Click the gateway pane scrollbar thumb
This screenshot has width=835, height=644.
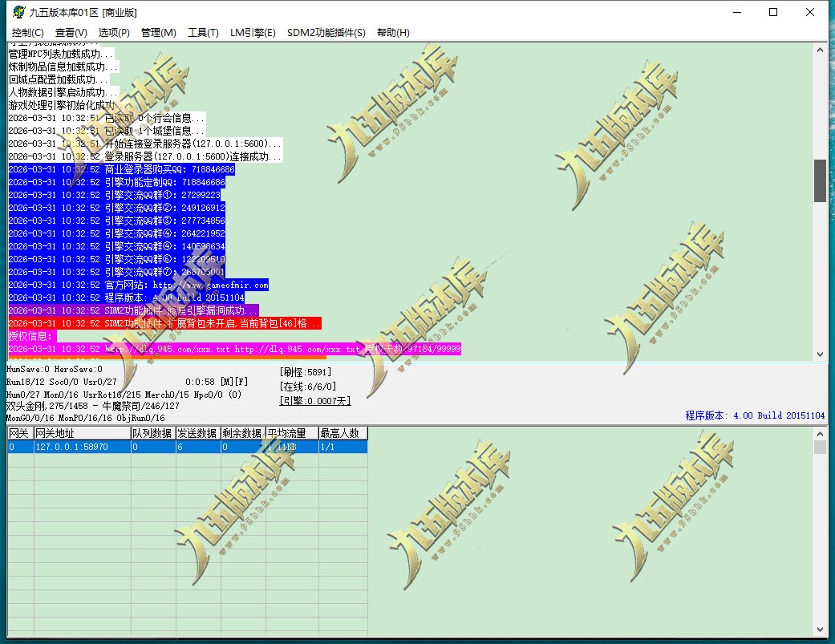[820, 447]
